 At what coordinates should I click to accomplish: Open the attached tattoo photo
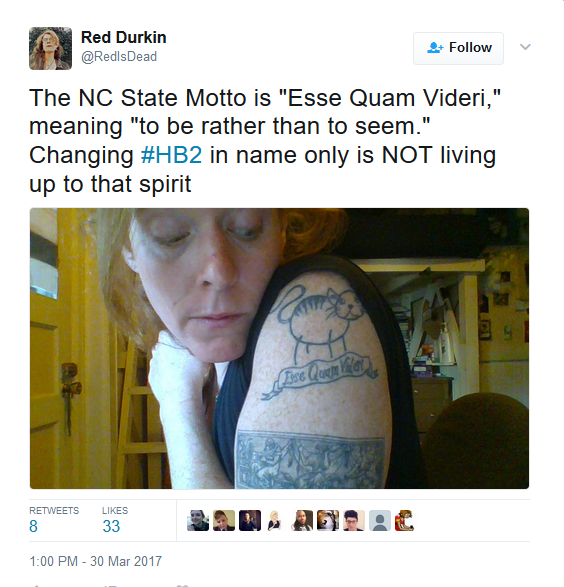click(x=279, y=348)
